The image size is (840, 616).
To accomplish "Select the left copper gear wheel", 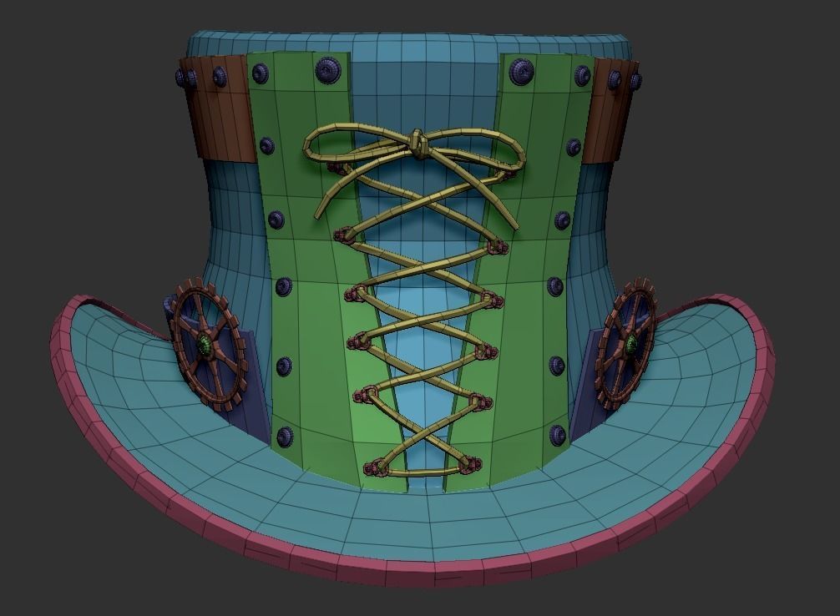I will coord(207,343).
